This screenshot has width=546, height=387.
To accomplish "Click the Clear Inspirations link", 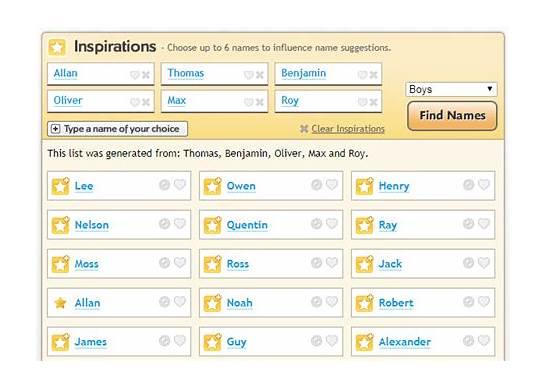I will [x=348, y=129].
